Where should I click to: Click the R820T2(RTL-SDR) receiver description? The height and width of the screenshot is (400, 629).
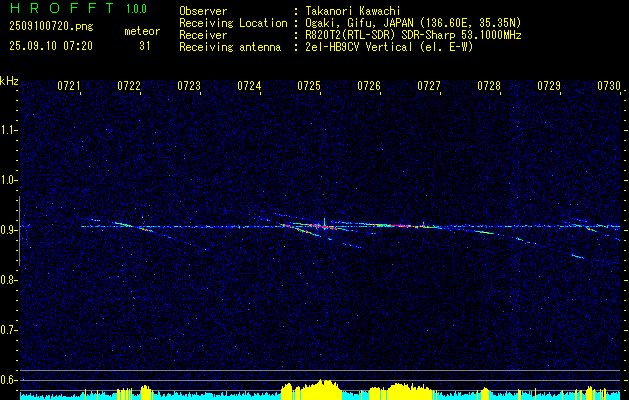coord(413,35)
